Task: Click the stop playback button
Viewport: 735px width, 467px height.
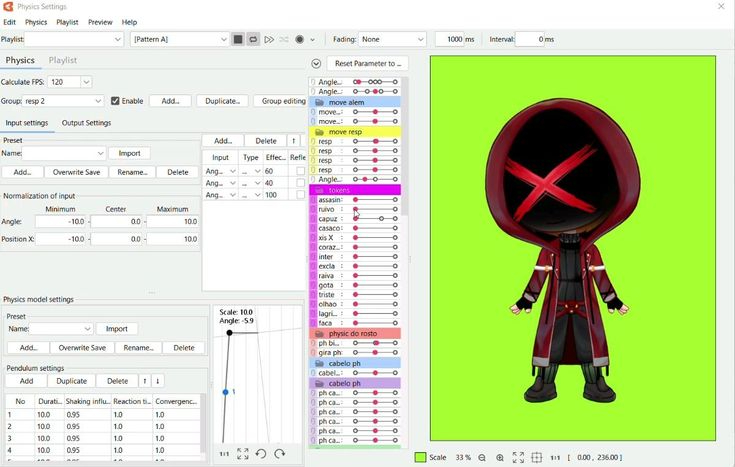Action: point(238,40)
